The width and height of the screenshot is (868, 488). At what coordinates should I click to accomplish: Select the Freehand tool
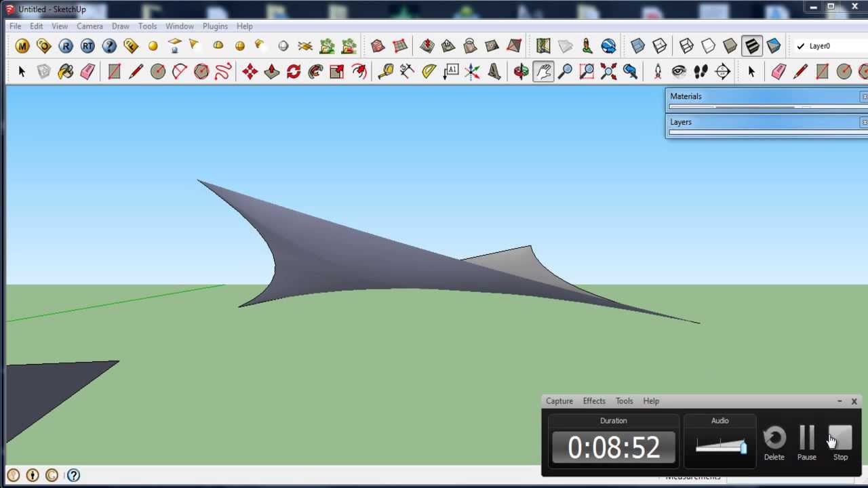[223, 71]
